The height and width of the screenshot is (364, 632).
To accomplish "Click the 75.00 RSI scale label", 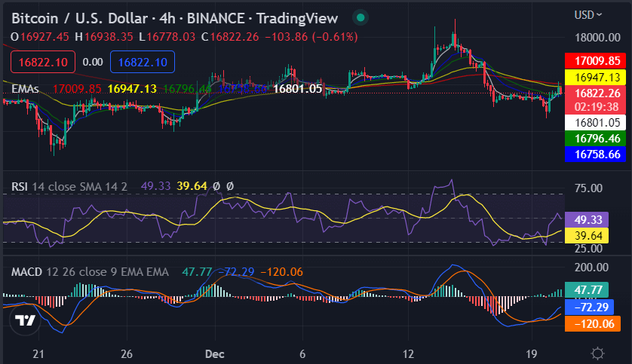I will tap(588, 188).
